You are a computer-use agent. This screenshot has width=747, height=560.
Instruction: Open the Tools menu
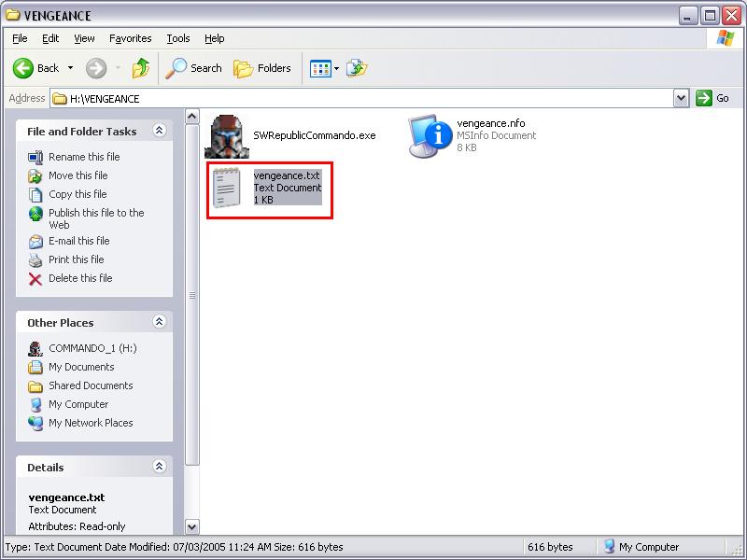pyautogui.click(x=177, y=38)
